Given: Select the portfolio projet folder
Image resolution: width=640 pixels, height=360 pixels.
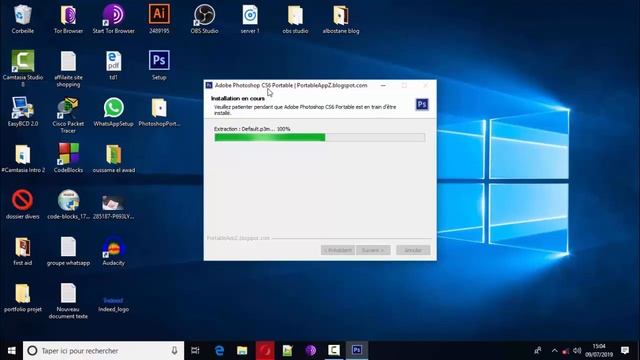Looking at the screenshot, I should [22, 297].
